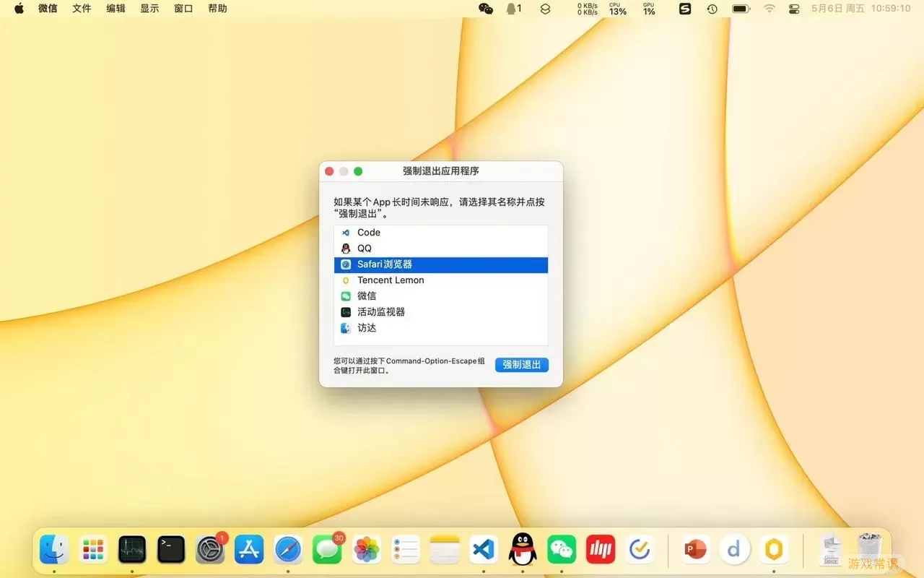
Task: Open the yellow Notes app in Dock
Action: click(445, 550)
